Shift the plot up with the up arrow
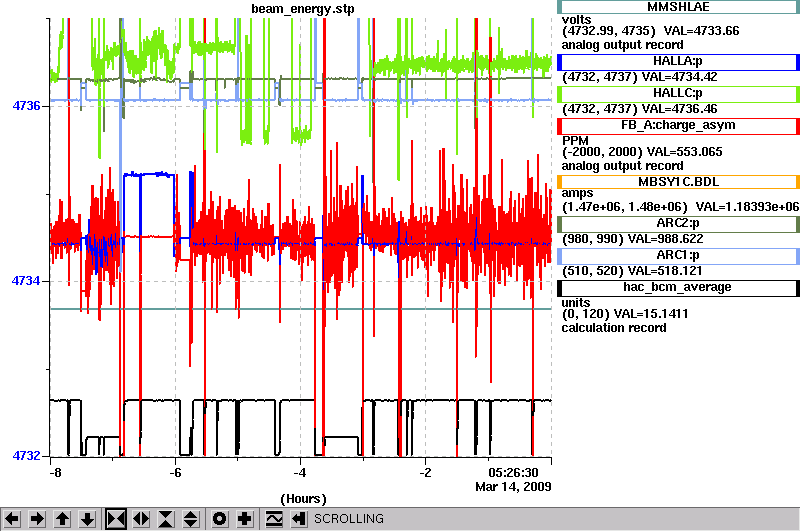 [x=63, y=519]
